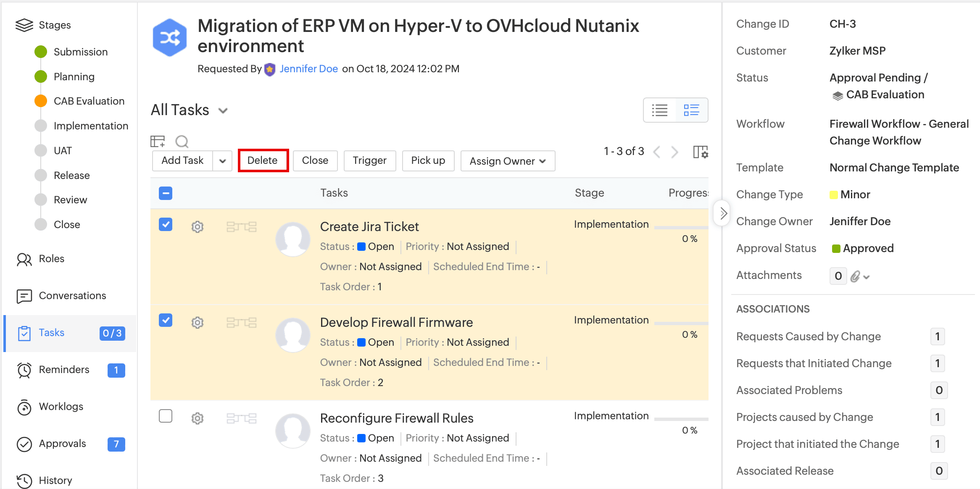980x489 pixels.
Task: Go to Conversations in sidebar
Action: tap(72, 296)
